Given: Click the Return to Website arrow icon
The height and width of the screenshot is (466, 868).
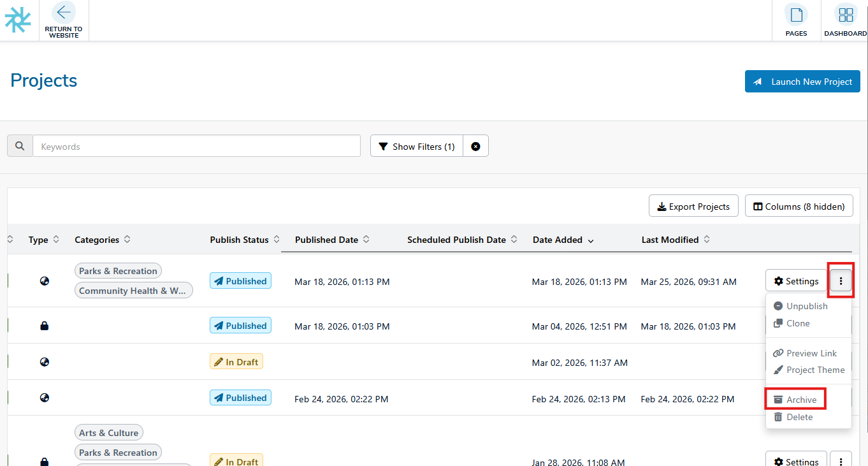Looking at the screenshot, I should 64,13.
